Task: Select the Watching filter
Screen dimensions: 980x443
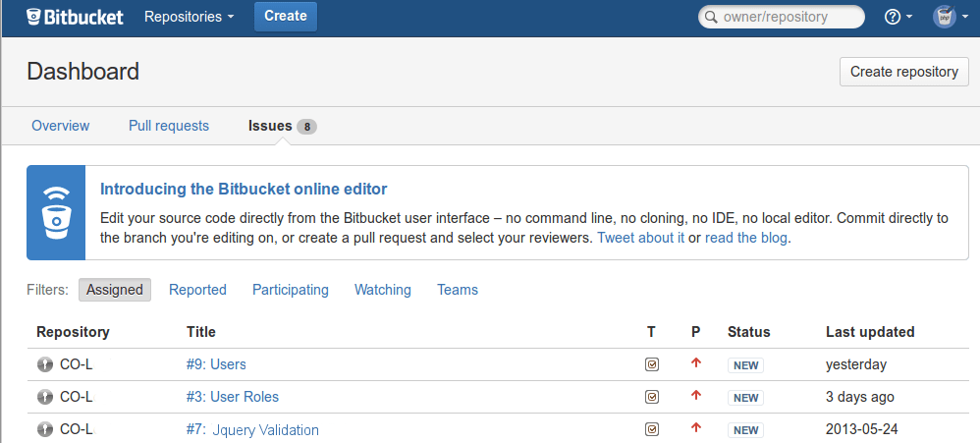Action: (383, 290)
